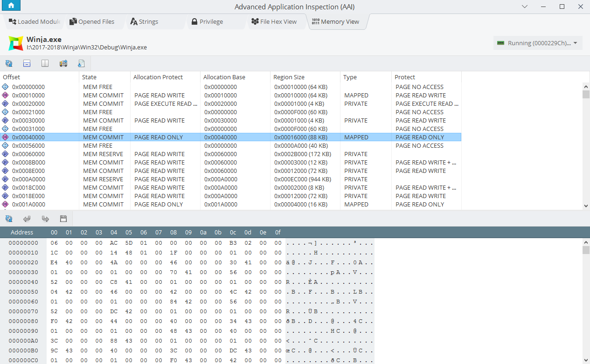Open the Running process dropdown
This screenshot has height=364, width=590.
(x=537, y=43)
